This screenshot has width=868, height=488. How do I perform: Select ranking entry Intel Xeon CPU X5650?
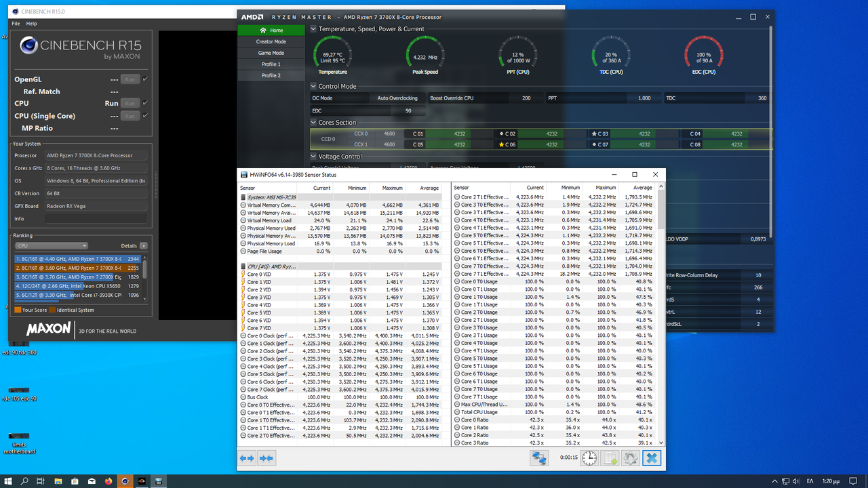click(77, 286)
